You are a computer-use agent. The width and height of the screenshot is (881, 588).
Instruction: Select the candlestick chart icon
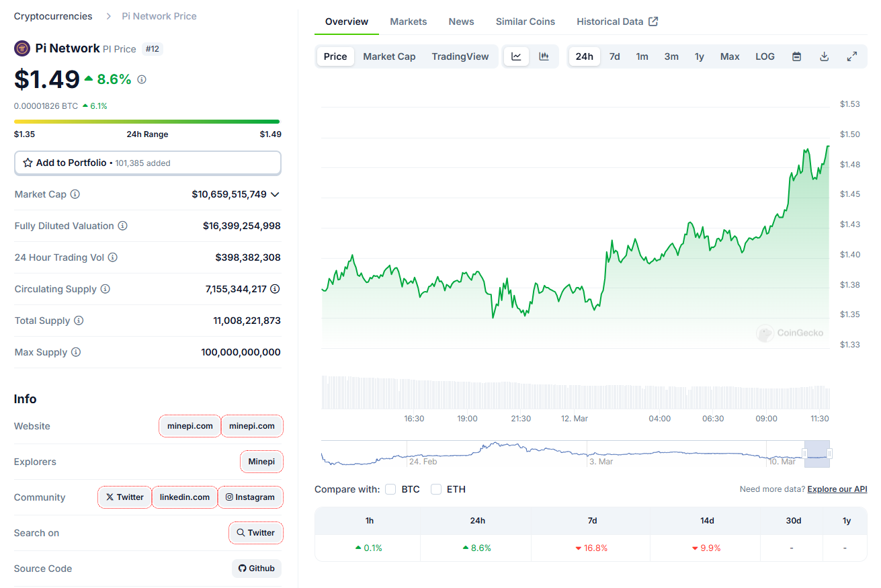click(x=544, y=56)
